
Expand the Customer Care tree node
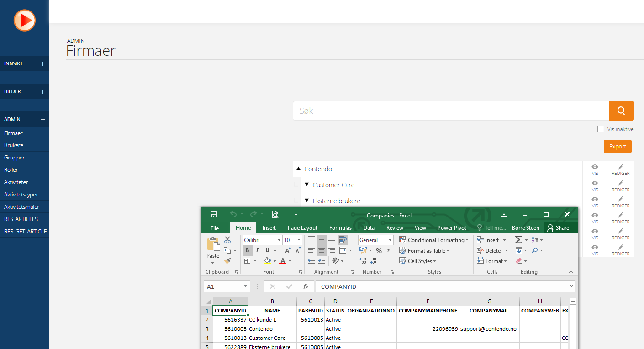coord(306,185)
